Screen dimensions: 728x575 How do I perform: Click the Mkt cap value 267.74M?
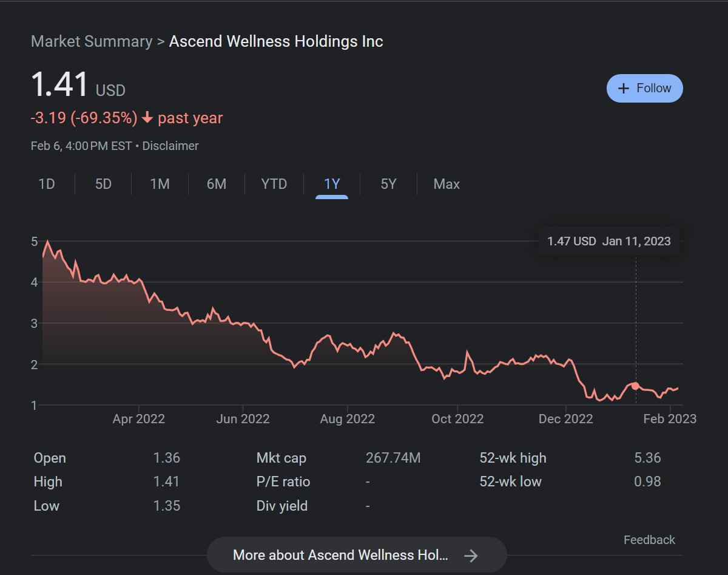[393, 458]
